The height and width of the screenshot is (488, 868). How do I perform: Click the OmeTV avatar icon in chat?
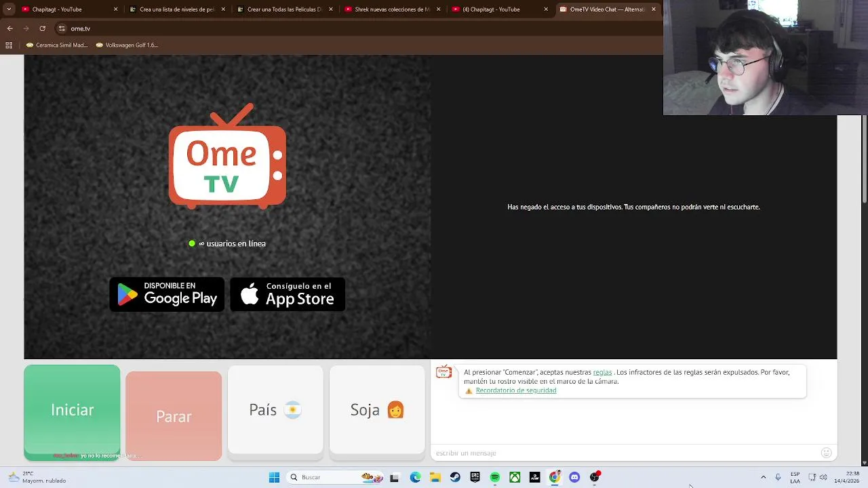pos(443,372)
